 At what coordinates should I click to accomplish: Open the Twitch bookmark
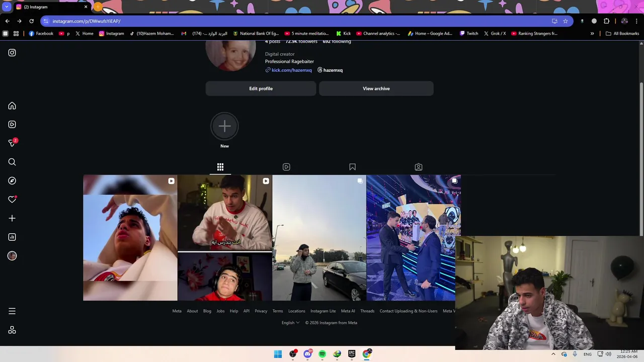469,34
